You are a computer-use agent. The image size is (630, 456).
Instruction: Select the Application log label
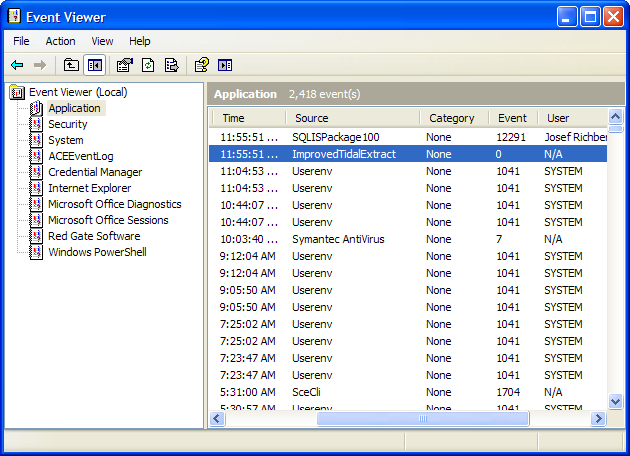tap(75, 108)
